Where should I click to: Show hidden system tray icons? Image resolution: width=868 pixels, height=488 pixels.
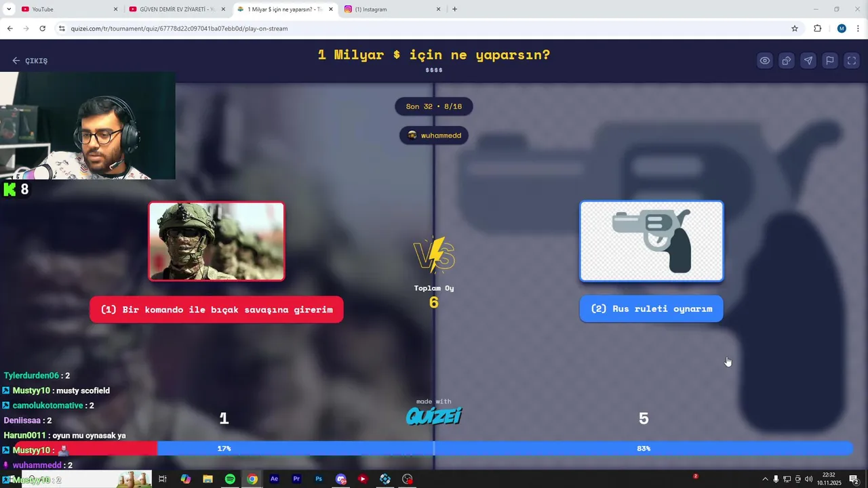coord(765,479)
